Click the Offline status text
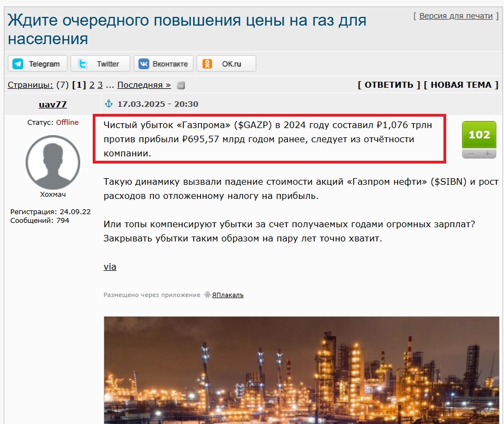This screenshot has width=504, height=424. [x=67, y=123]
